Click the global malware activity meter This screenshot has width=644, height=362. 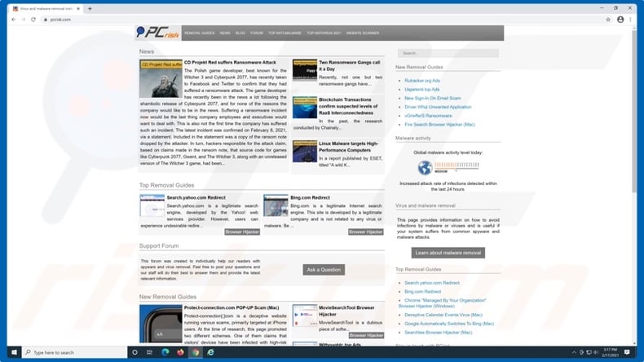pos(448,167)
